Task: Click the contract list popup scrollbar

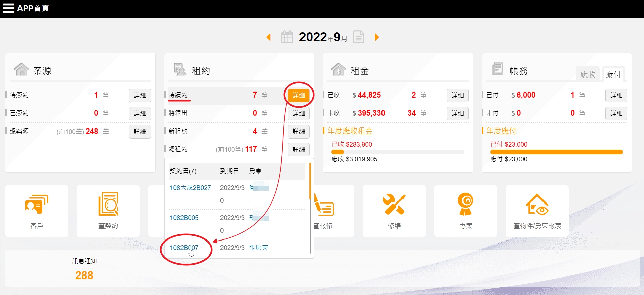Action: (310, 182)
